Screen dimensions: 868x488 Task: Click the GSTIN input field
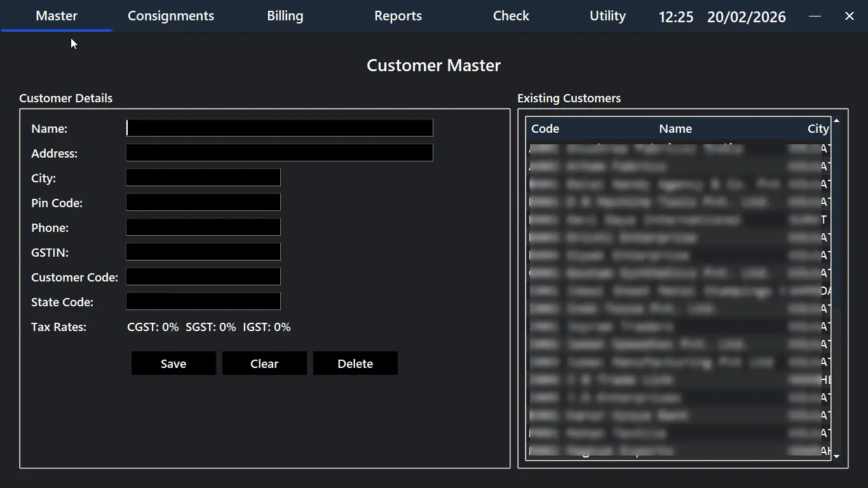point(203,252)
